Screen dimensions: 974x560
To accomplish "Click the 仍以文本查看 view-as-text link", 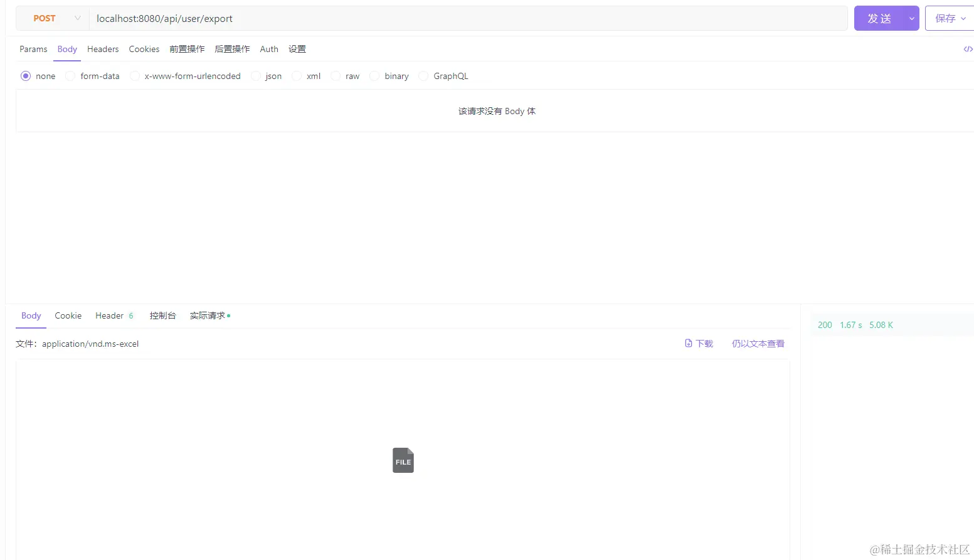I will tap(758, 343).
